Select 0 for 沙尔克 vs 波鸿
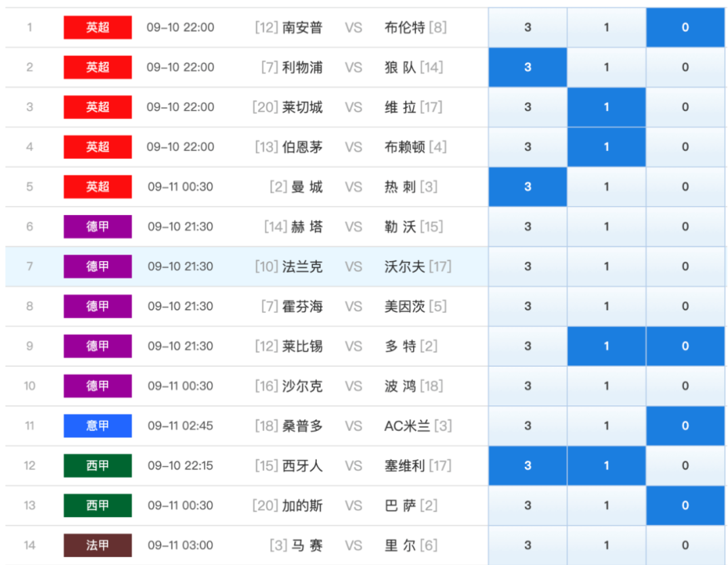Viewport: 728px width, 565px height. pos(685,386)
